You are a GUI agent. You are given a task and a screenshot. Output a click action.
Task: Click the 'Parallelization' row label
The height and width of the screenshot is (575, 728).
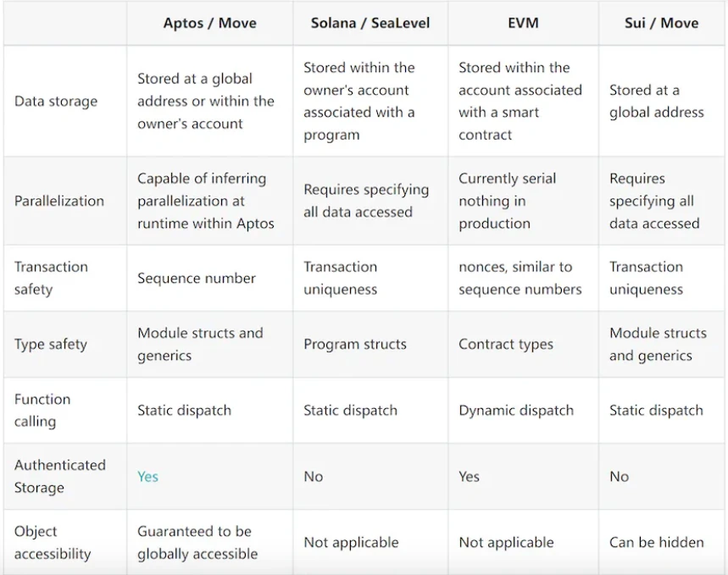(59, 202)
